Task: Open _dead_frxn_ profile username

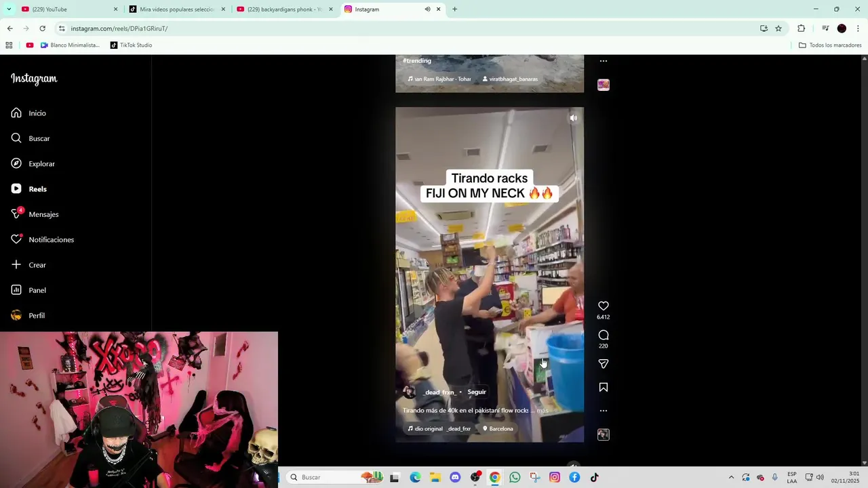Action: 440,392
